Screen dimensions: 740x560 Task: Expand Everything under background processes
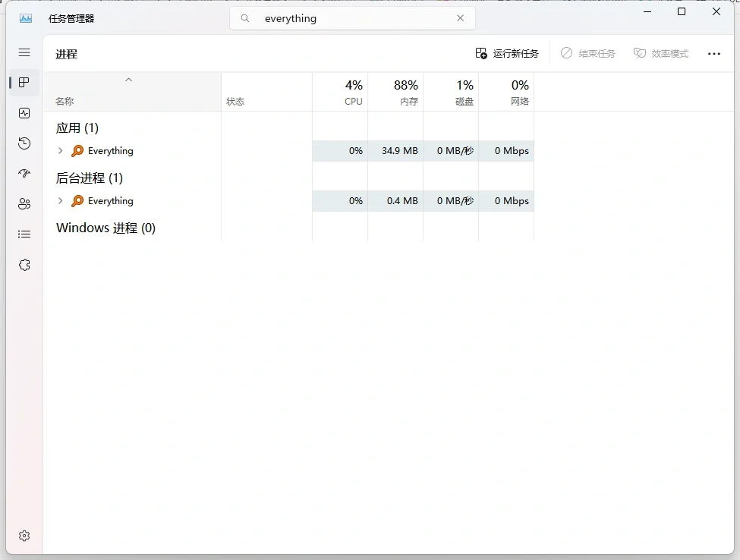coord(61,200)
